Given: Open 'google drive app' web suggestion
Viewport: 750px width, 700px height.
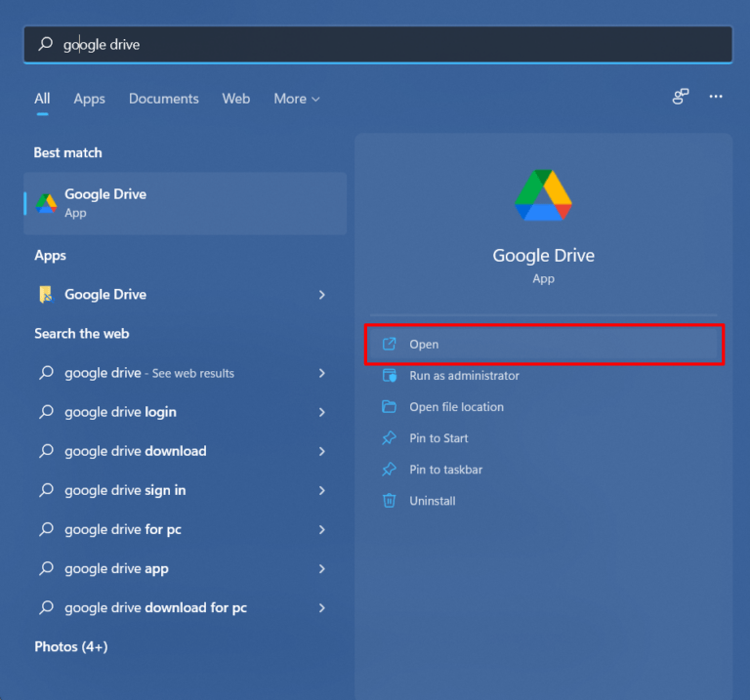Looking at the screenshot, I should [186, 569].
